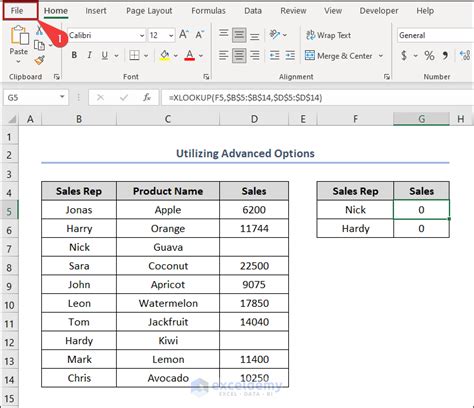474x408 pixels.
Task: Open the Merge & Center dropdown arrow
Action: click(381, 56)
